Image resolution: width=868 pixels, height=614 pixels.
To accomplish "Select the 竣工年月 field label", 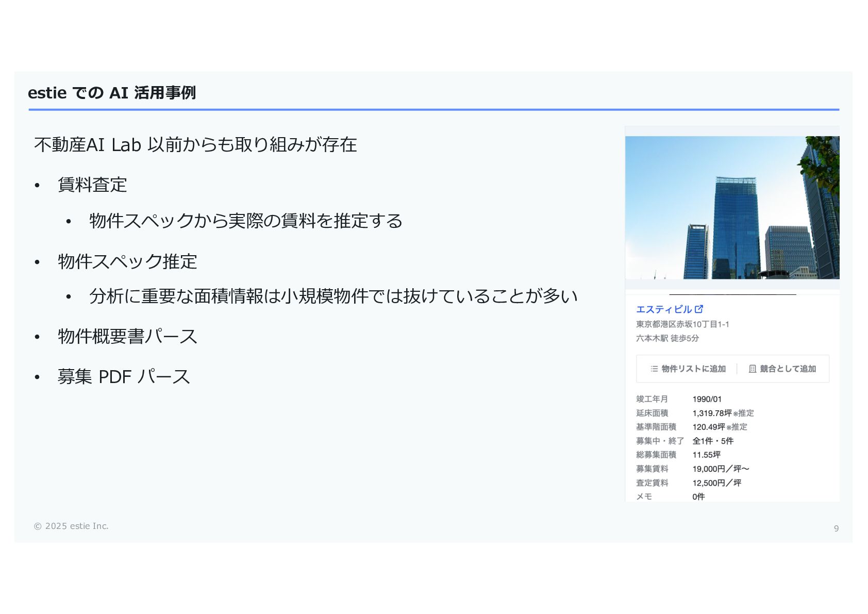I will (652, 399).
